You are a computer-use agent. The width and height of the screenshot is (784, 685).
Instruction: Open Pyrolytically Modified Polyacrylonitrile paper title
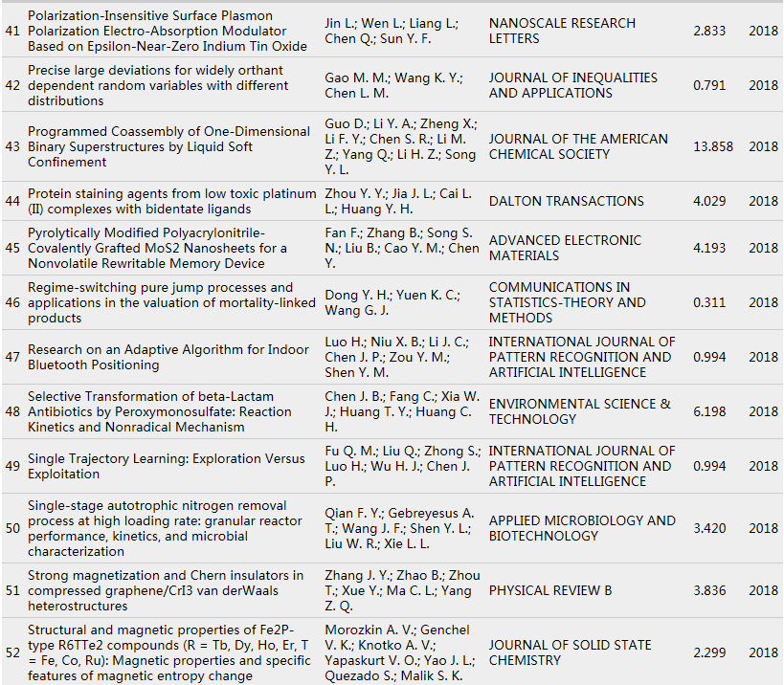[157, 248]
